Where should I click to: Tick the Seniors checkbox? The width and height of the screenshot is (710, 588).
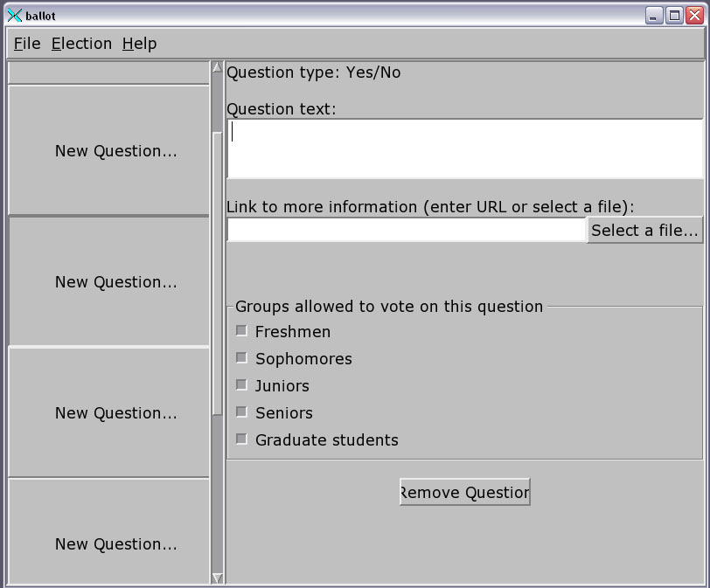click(x=242, y=412)
